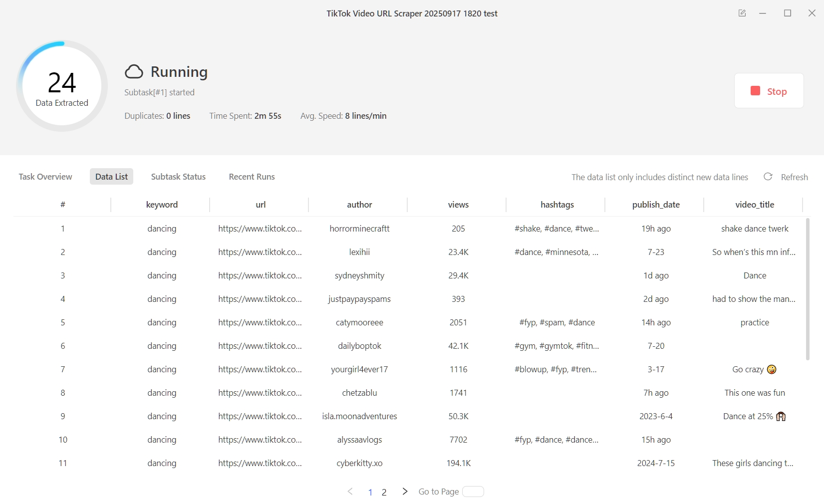Click the cloud status icon beside Running

(x=134, y=71)
